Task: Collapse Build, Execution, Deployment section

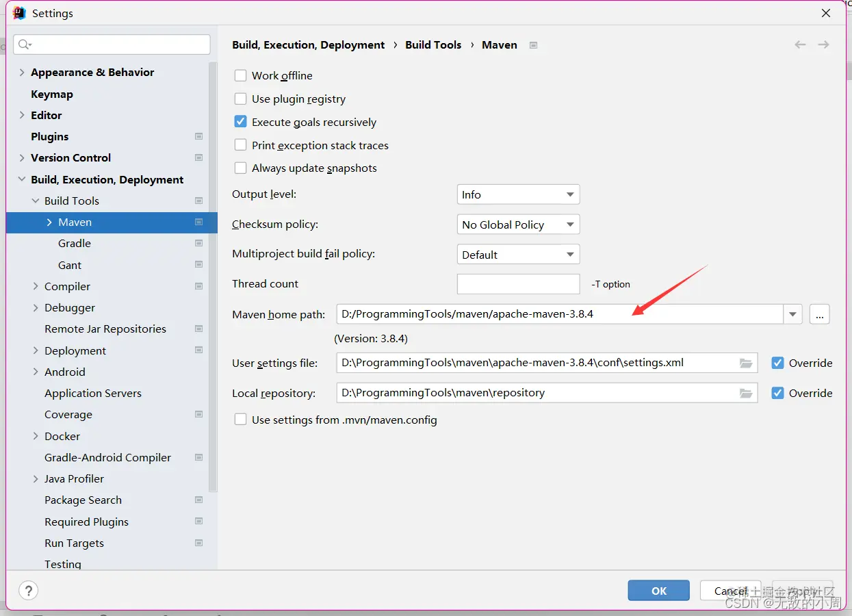Action: point(22,179)
